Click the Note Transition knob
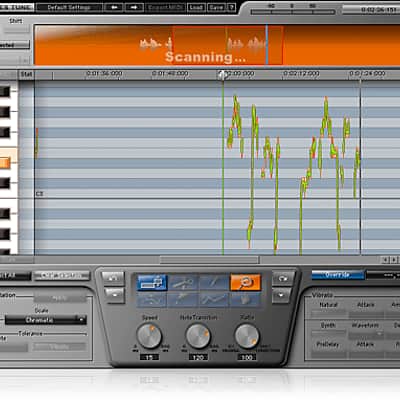The height and width of the screenshot is (400, 400). click(198, 336)
